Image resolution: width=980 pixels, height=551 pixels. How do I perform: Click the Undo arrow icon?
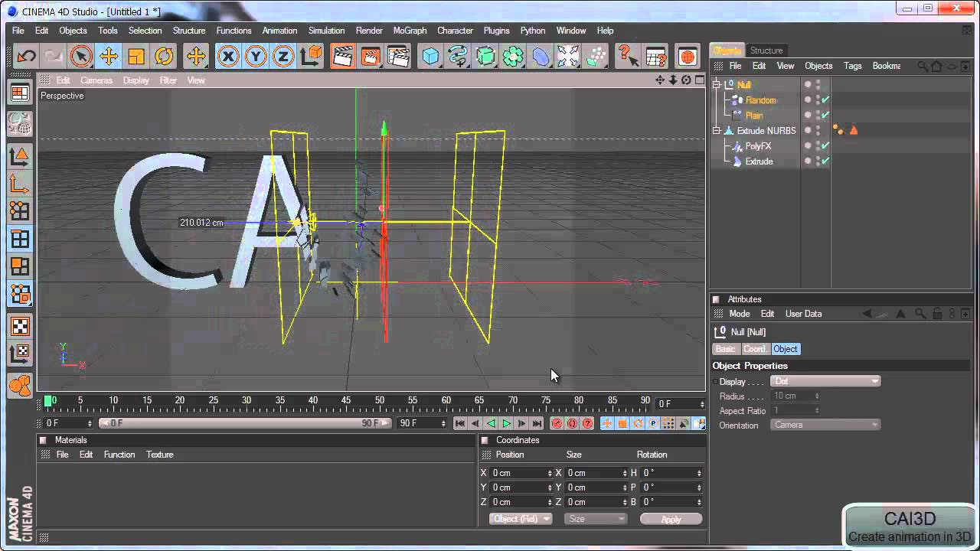pos(26,57)
